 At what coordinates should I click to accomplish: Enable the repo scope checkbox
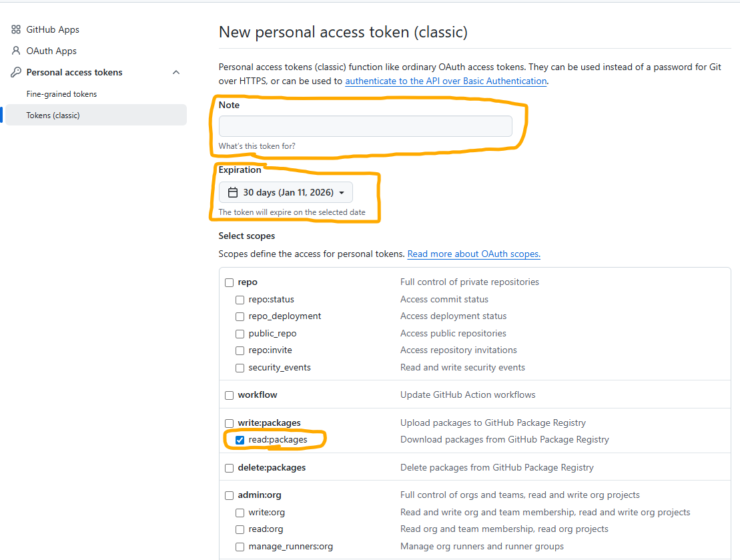230,282
